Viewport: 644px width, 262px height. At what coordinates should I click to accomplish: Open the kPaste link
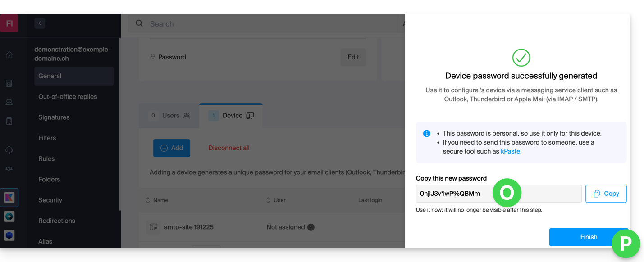tap(510, 152)
